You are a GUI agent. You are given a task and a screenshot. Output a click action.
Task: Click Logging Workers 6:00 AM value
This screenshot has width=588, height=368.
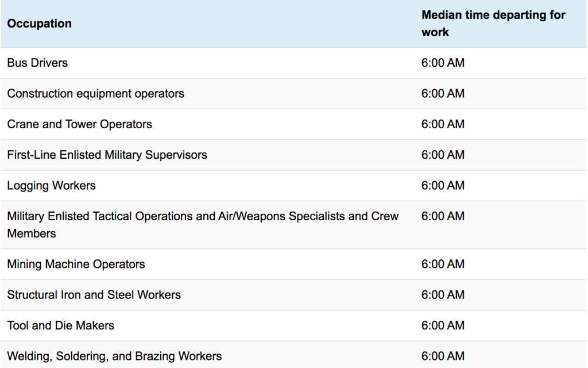point(443,186)
